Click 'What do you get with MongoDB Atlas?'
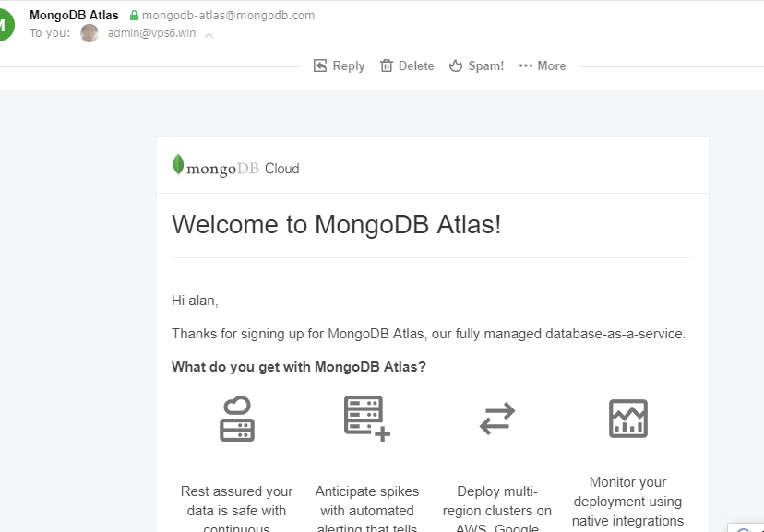The image size is (764, 532). [x=299, y=367]
